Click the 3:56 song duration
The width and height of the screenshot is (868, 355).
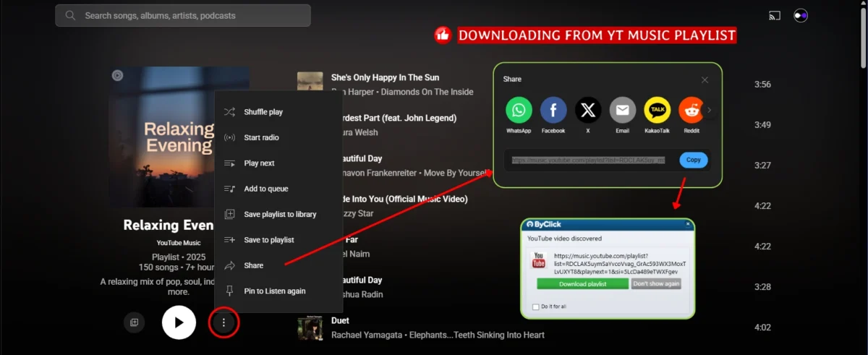(762, 85)
